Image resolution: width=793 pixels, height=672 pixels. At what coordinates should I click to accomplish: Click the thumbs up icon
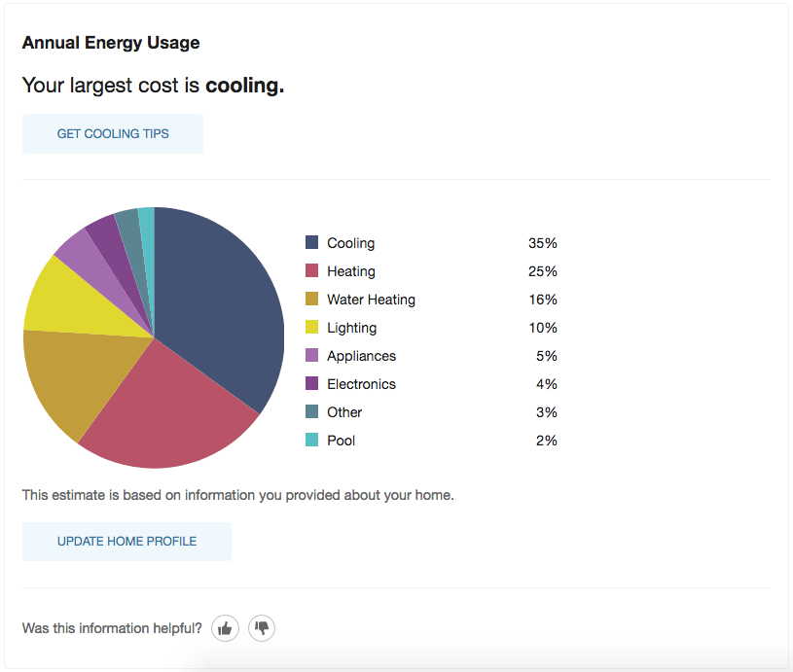click(225, 628)
